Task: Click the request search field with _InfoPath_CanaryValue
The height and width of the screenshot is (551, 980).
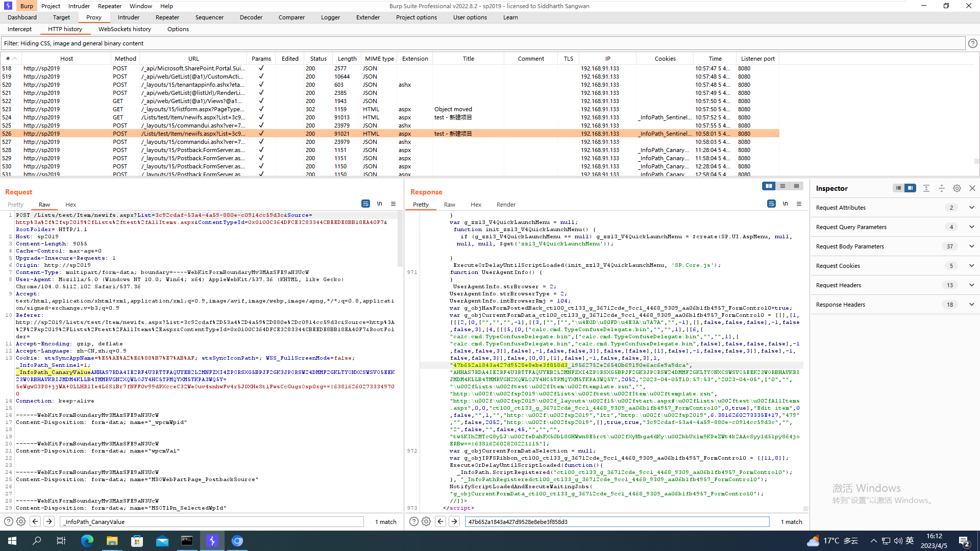Action: click(212, 521)
